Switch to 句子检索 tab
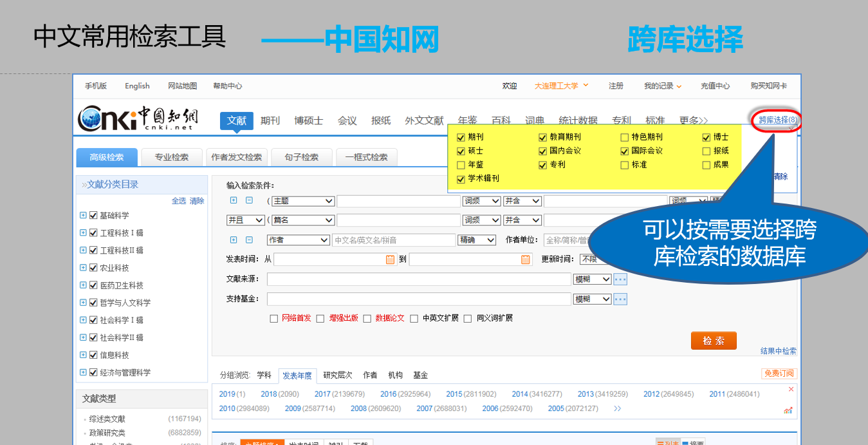 pyautogui.click(x=302, y=157)
